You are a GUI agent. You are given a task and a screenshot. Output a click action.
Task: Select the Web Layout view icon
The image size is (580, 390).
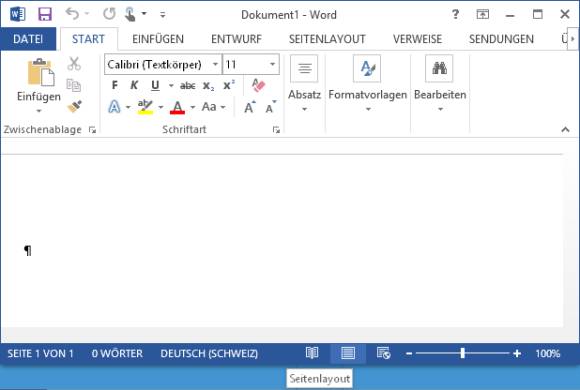click(x=384, y=353)
